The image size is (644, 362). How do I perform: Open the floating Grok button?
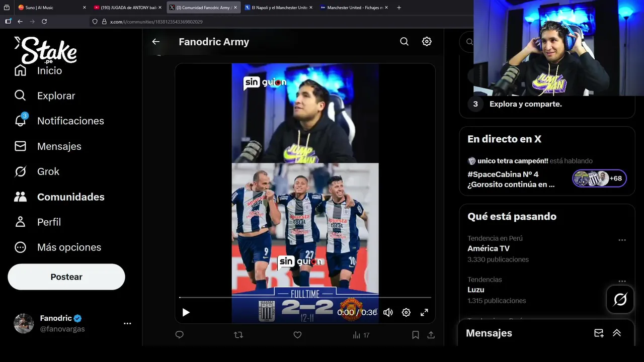pyautogui.click(x=620, y=300)
